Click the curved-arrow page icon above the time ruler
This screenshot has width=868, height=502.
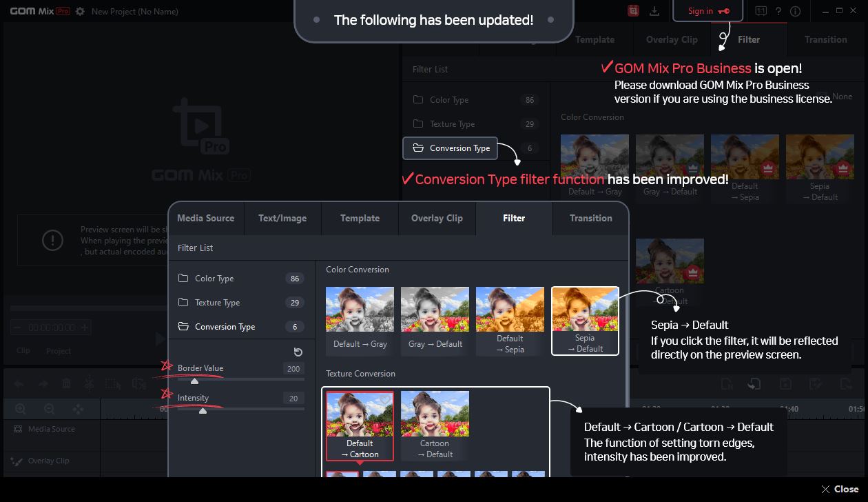pyautogui.click(x=754, y=384)
